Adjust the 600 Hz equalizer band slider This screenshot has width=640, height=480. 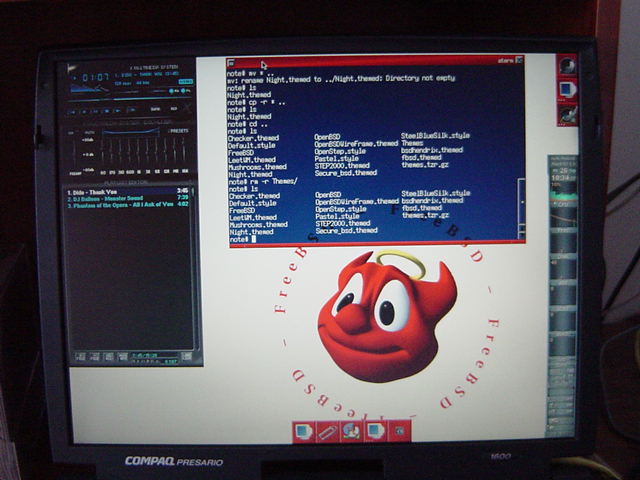[x=131, y=153]
